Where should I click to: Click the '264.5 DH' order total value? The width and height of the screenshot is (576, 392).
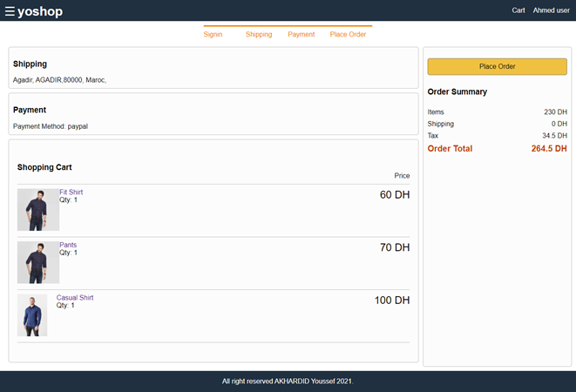(549, 148)
